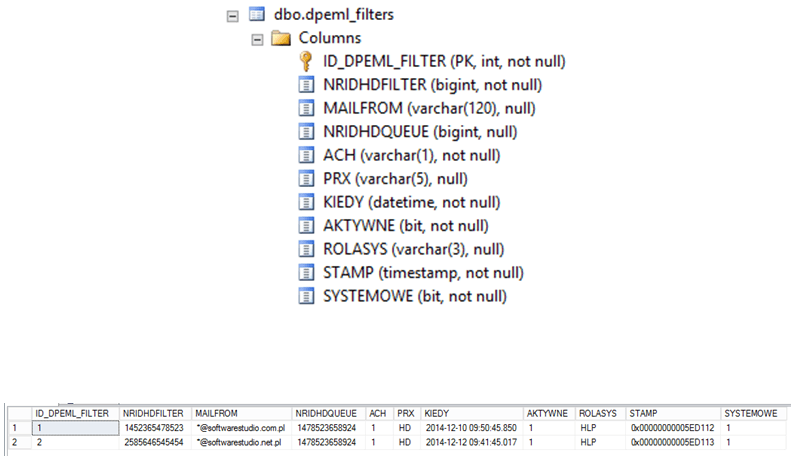Click the KIEDY grid column header

(472, 413)
